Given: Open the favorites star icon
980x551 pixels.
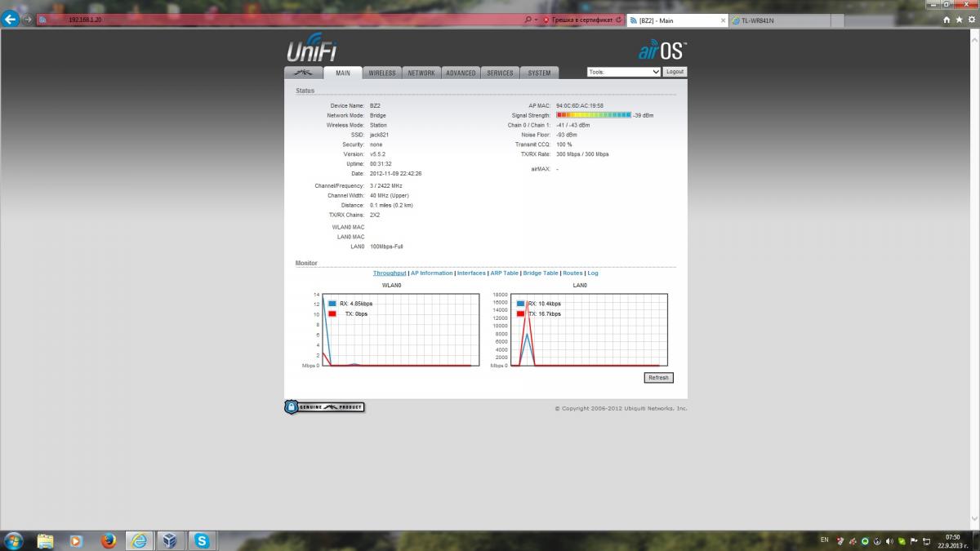Looking at the screenshot, I should [959, 20].
